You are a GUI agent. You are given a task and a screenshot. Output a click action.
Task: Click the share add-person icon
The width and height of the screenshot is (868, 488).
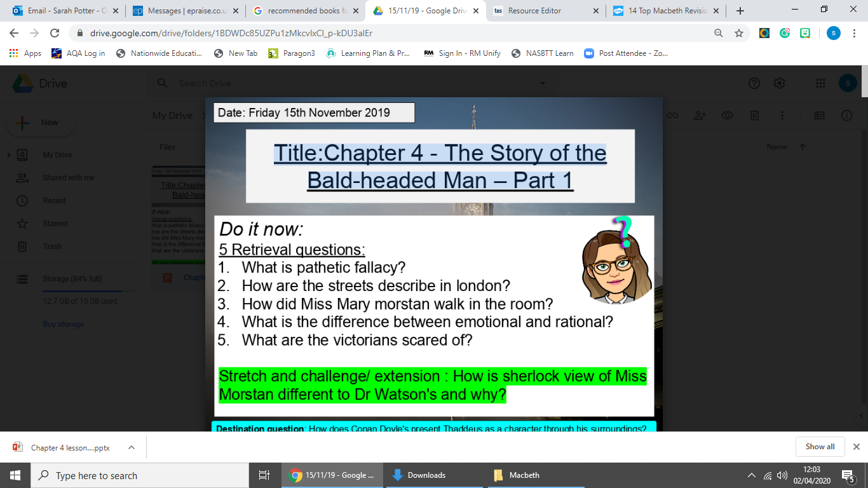(x=700, y=116)
